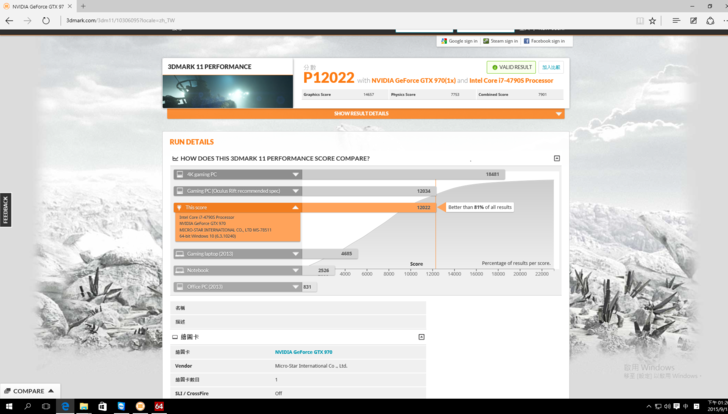Image resolution: width=728 pixels, height=414 pixels.
Task: Collapse the graphics card section box icon
Action: [x=421, y=337]
